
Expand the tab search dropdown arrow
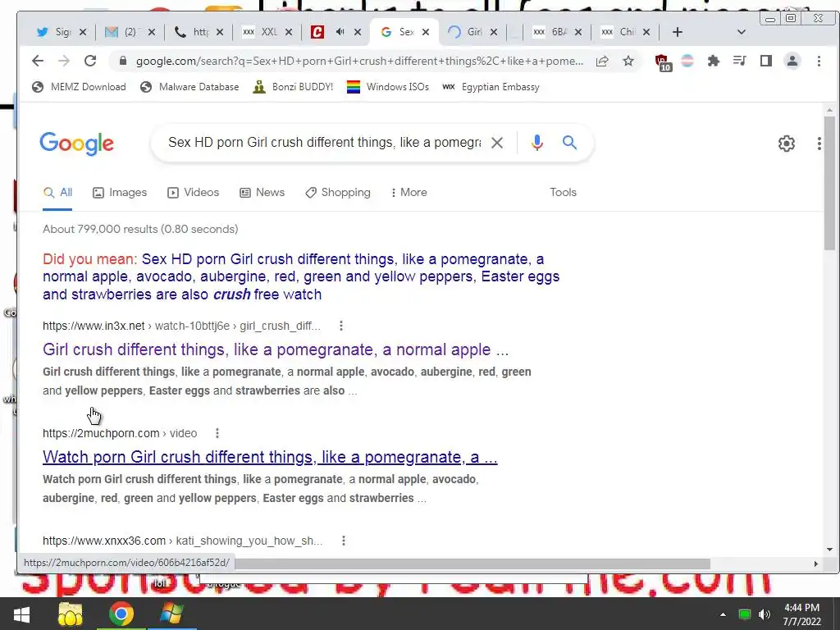pyautogui.click(x=742, y=32)
